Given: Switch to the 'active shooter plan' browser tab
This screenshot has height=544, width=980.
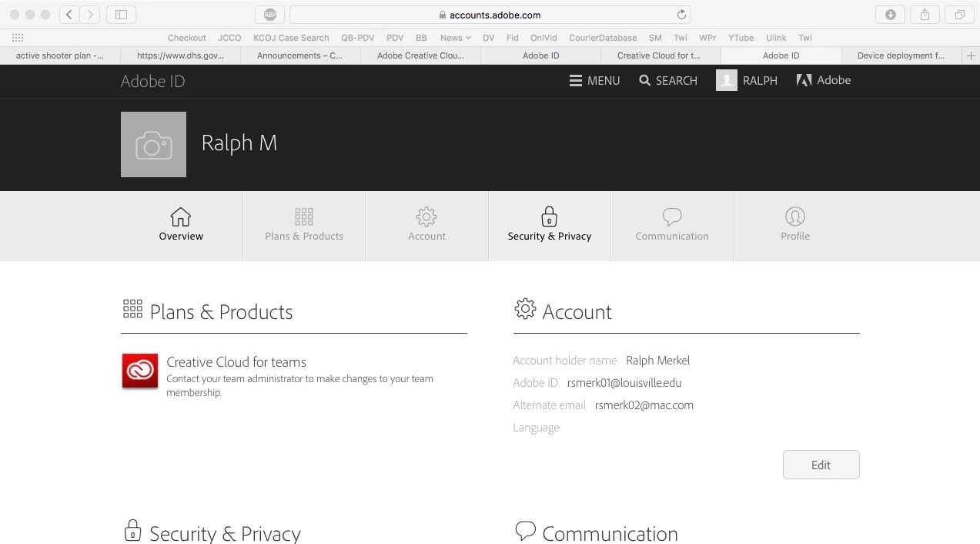Looking at the screenshot, I should [x=60, y=55].
